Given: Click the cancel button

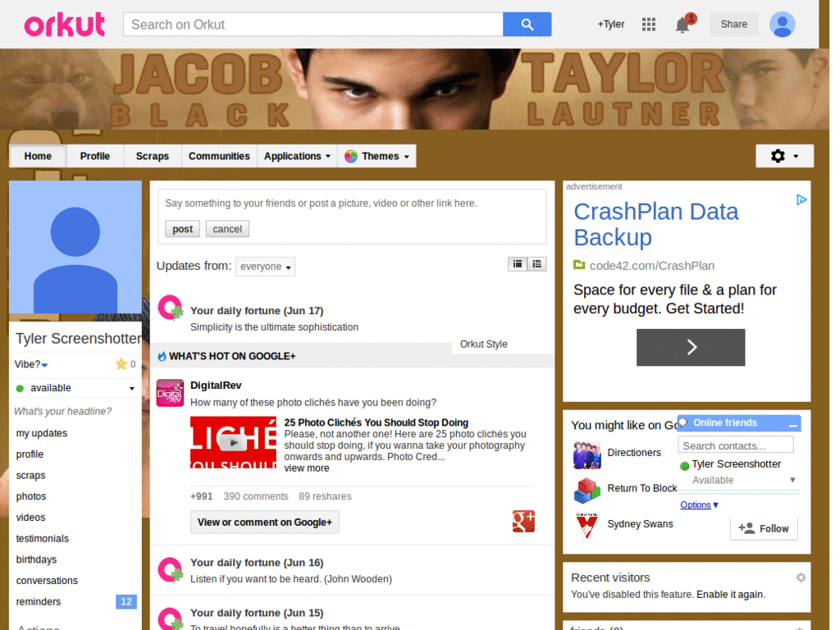Looking at the screenshot, I should [227, 229].
